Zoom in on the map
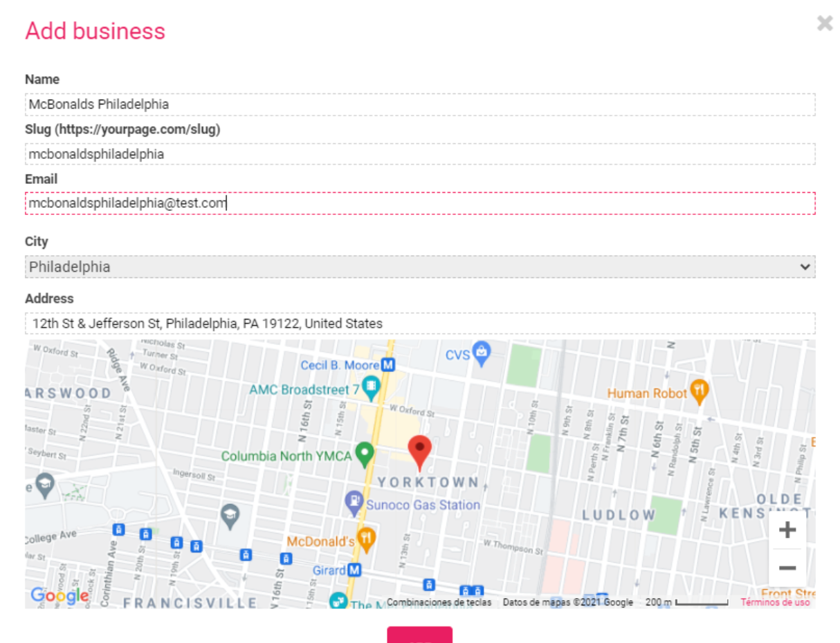The image size is (840, 643). click(x=787, y=530)
